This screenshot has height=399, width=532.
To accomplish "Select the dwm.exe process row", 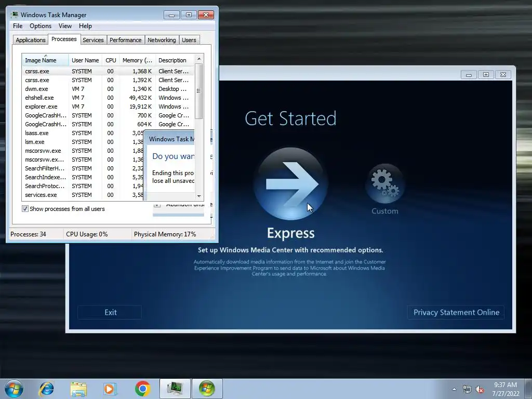I will coord(108,89).
